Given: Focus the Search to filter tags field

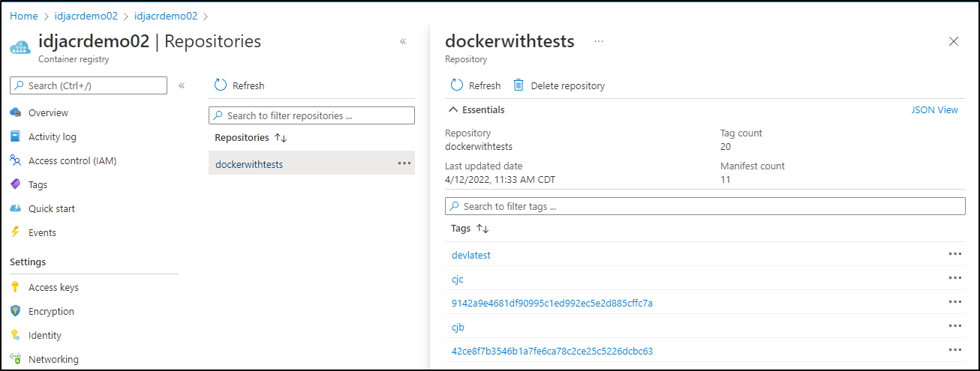Looking at the screenshot, I should [x=705, y=206].
